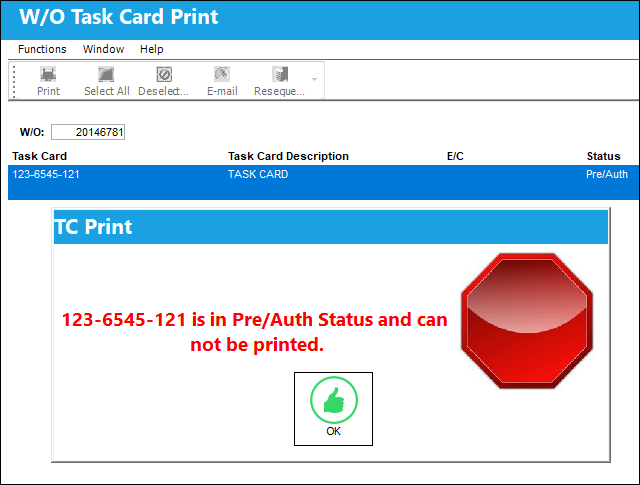The width and height of the screenshot is (640, 485).
Task: Click the W/O number input field
Action: tap(88, 132)
